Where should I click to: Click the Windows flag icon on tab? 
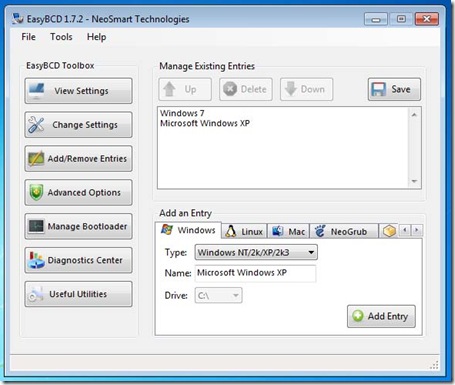(x=167, y=230)
